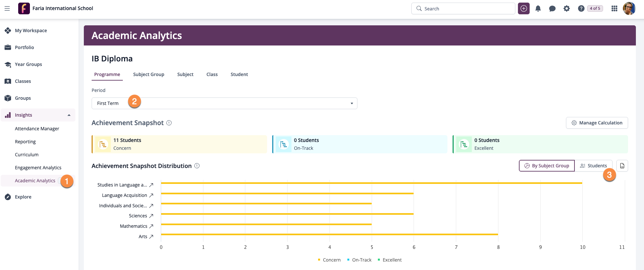
Task: Toggle the Concern legend series
Action: pyautogui.click(x=329, y=260)
